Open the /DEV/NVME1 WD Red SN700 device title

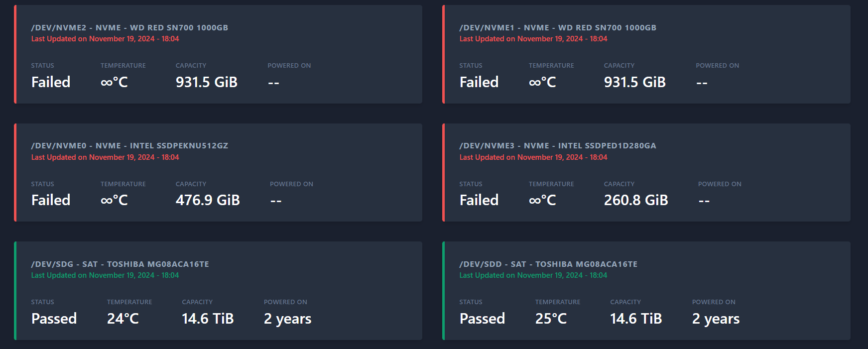[558, 28]
